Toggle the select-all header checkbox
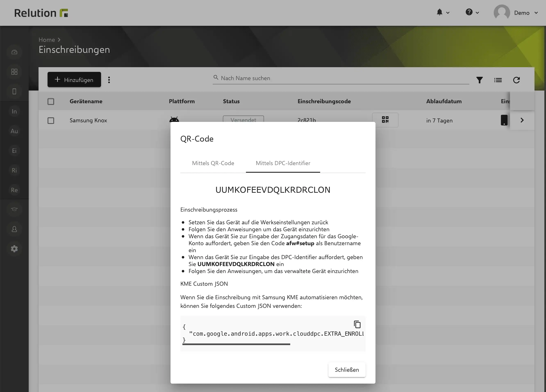The height and width of the screenshot is (392, 546). pyautogui.click(x=51, y=102)
